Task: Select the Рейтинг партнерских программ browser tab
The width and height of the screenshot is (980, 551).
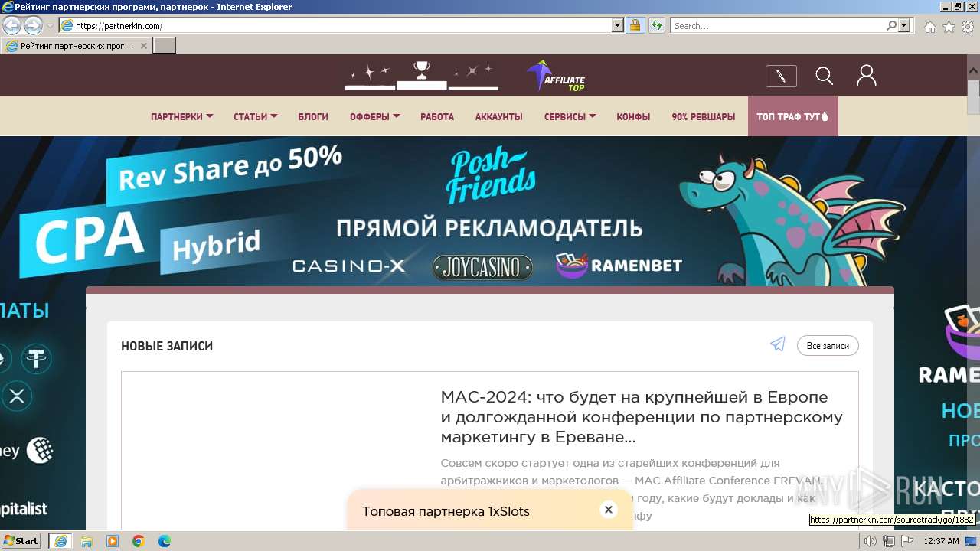Action: click(77, 46)
